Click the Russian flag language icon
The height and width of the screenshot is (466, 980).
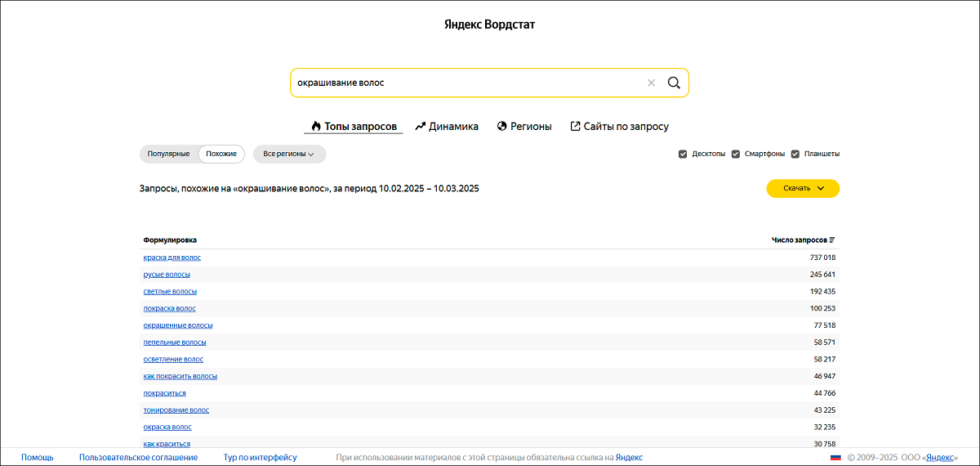point(835,458)
